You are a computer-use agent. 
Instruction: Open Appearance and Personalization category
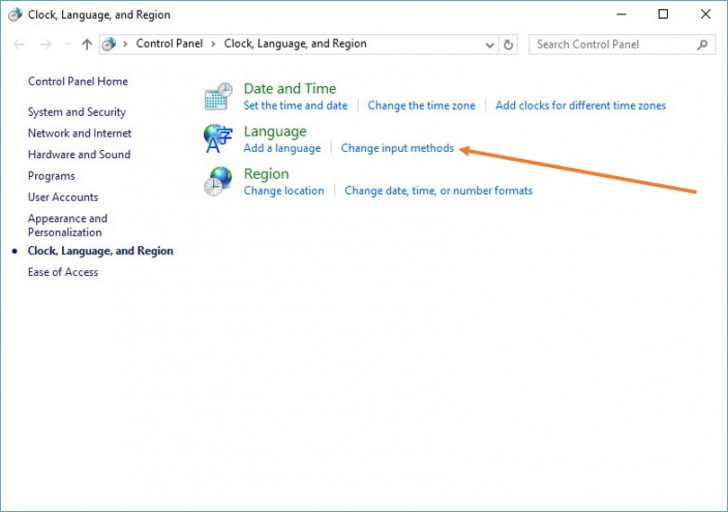click(x=68, y=225)
